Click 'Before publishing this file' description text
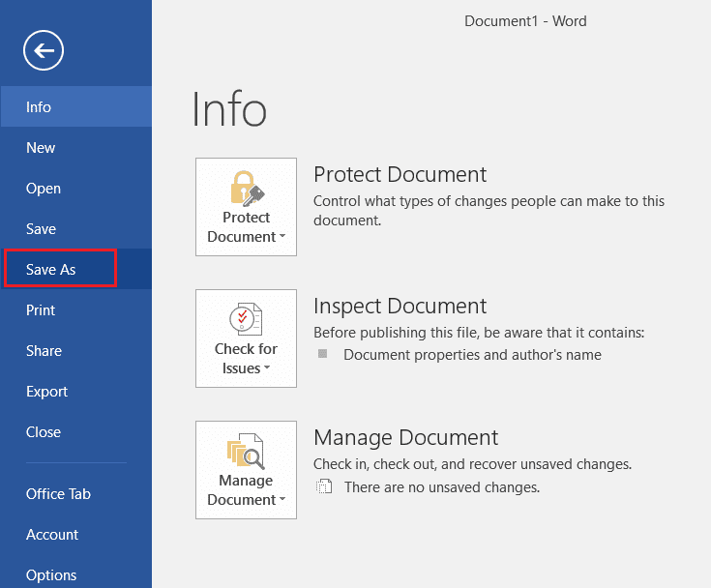This screenshot has width=711, height=588. pos(479,333)
